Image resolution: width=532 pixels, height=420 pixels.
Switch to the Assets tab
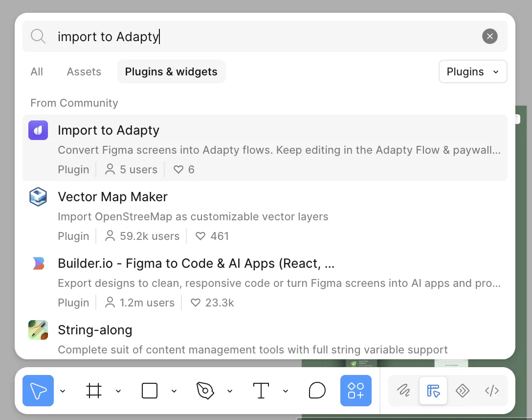pyautogui.click(x=84, y=71)
